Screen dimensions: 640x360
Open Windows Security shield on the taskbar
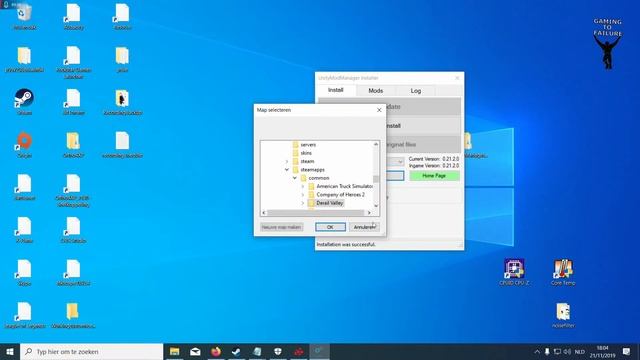coord(278,351)
